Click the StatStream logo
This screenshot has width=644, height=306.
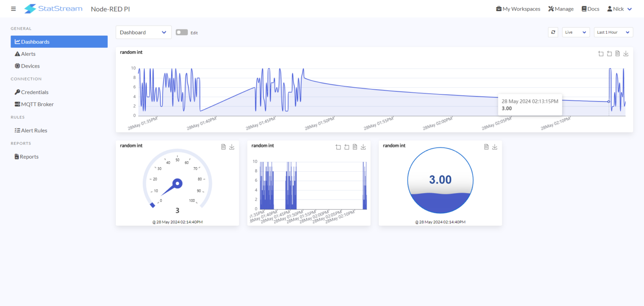53,9
